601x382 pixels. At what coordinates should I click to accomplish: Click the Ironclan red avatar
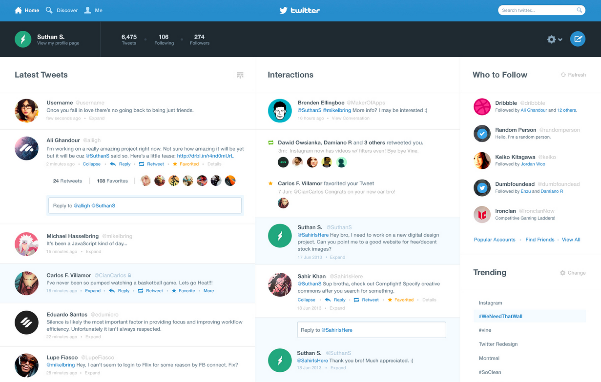click(x=482, y=215)
